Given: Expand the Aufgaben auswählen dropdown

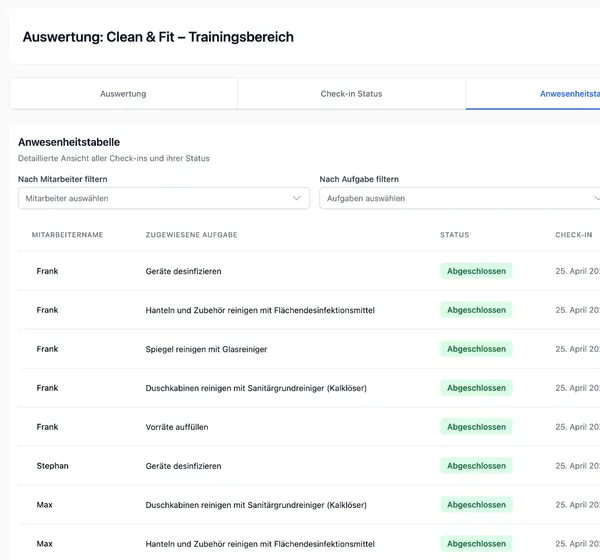Looking at the screenshot, I should coord(460,198).
